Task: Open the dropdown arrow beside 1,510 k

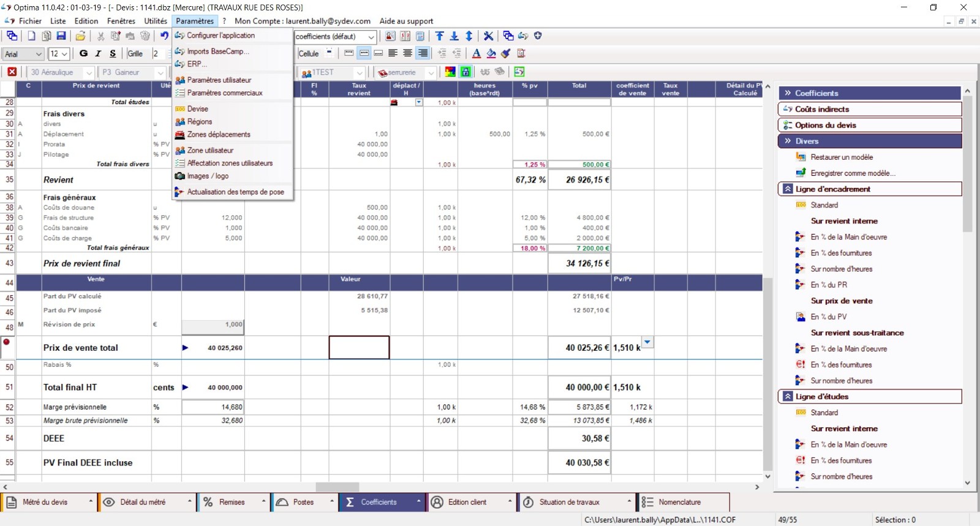Action: pos(647,342)
